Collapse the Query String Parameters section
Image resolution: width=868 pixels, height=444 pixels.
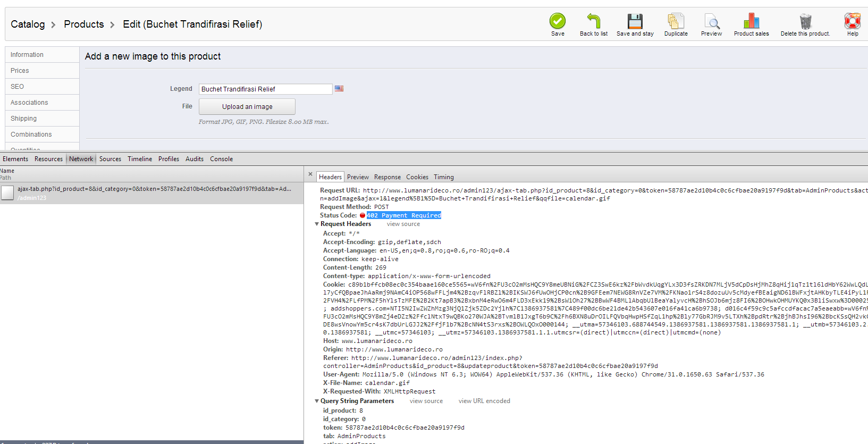[x=317, y=401]
